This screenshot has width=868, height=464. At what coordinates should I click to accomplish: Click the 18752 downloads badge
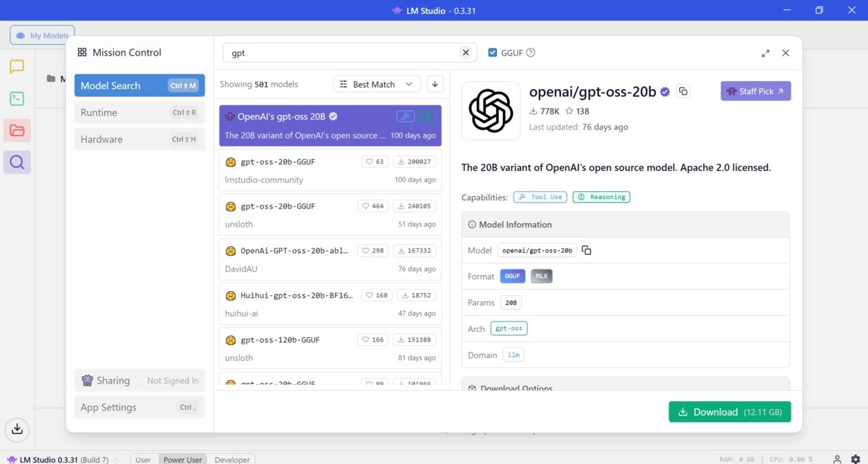(x=416, y=295)
